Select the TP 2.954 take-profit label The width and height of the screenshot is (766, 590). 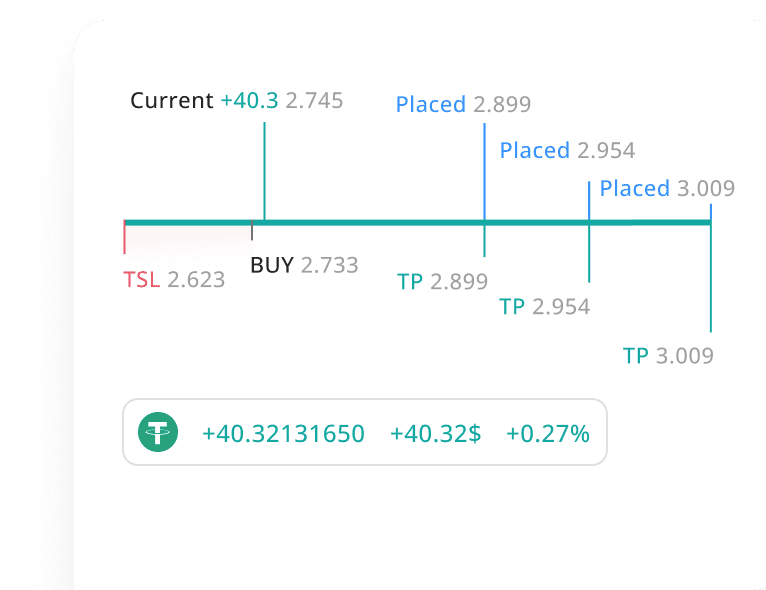pyautogui.click(x=544, y=306)
